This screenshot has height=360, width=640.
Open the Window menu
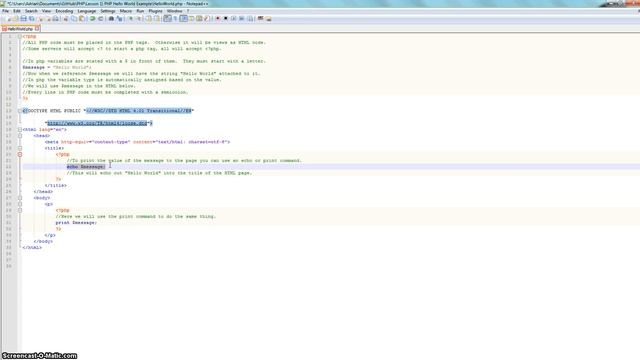(174, 11)
